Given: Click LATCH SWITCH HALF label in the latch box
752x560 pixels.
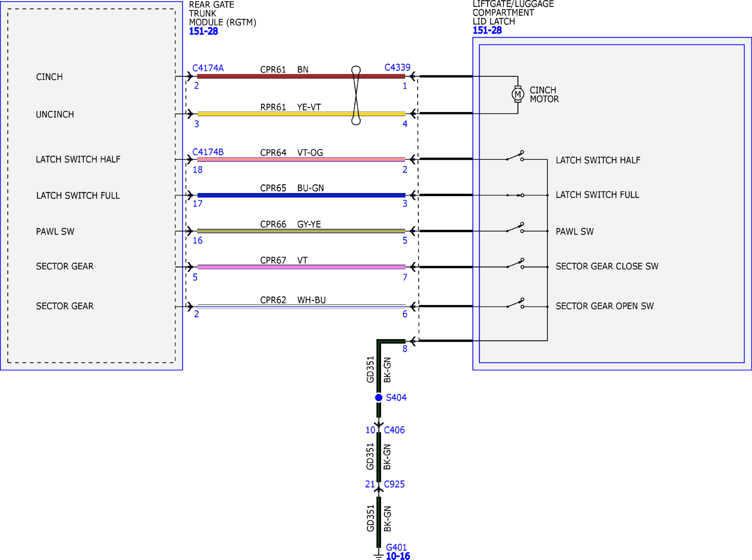Looking at the screenshot, I should [x=598, y=160].
